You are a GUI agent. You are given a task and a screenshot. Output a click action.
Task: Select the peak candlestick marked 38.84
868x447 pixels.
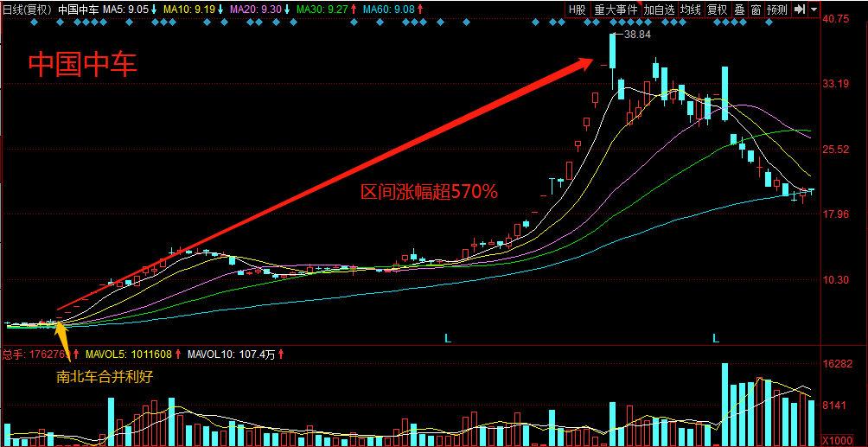pos(613,61)
